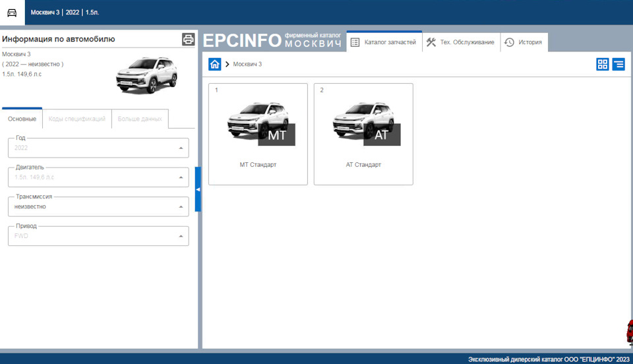Select the Основные tab
Screen dimensions: 633x364
[x=22, y=119]
